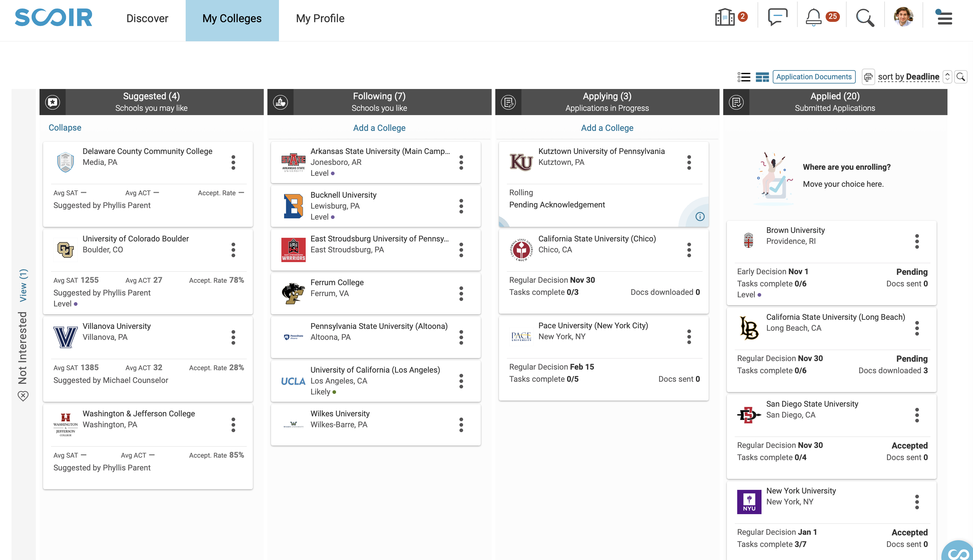Click the Applied column icon
The image size is (973, 560).
click(736, 102)
